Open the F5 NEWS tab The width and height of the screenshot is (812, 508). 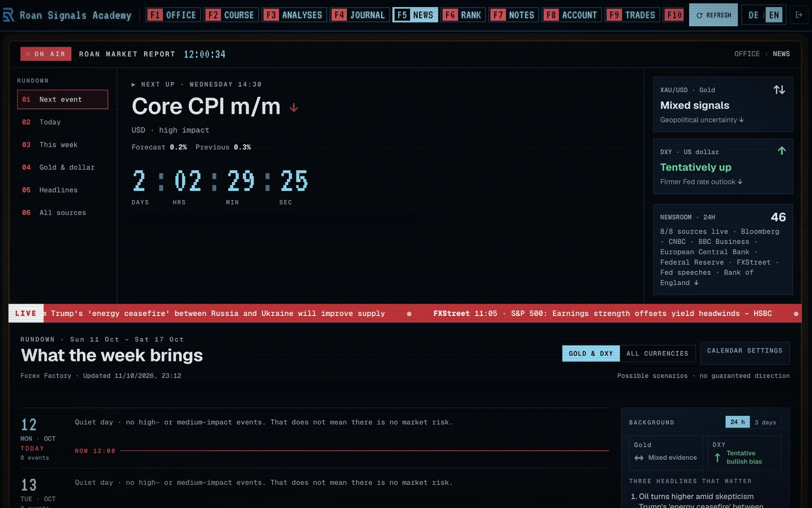click(415, 15)
